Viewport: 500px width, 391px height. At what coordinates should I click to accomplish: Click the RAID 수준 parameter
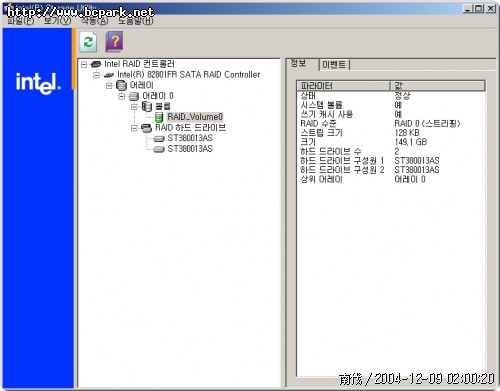[318, 124]
